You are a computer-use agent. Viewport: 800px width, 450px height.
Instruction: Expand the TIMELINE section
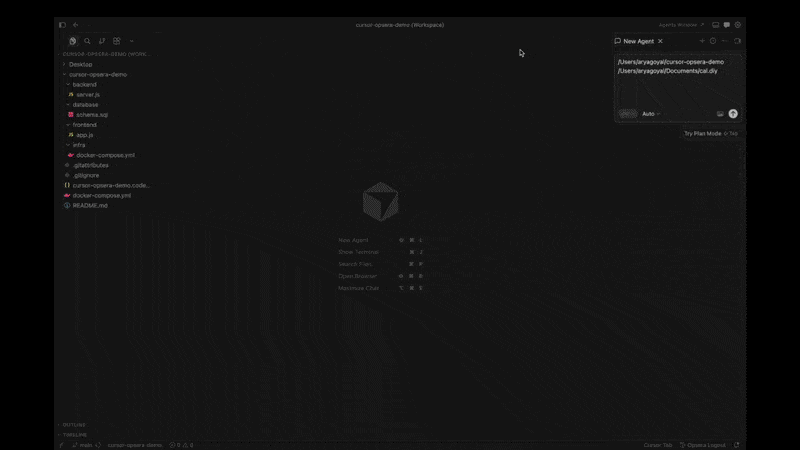pyautogui.click(x=74, y=435)
